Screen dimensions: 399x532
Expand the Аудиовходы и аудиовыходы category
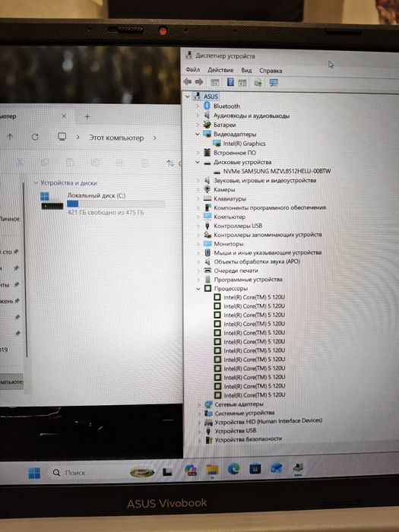198,116
